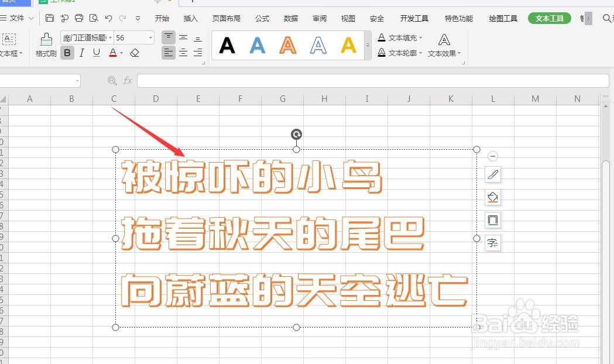Open print preview icon
Screen dimensions: 614x364
94,18
